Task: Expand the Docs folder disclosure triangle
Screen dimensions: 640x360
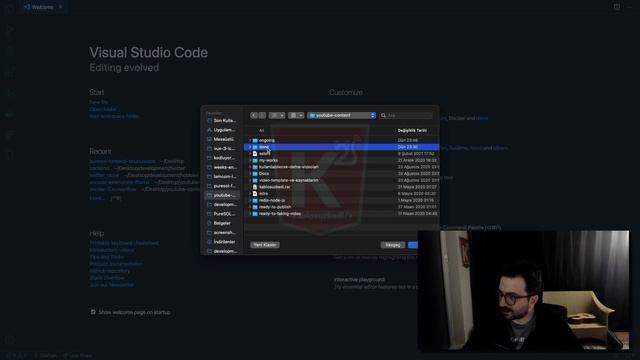Action: (250, 174)
